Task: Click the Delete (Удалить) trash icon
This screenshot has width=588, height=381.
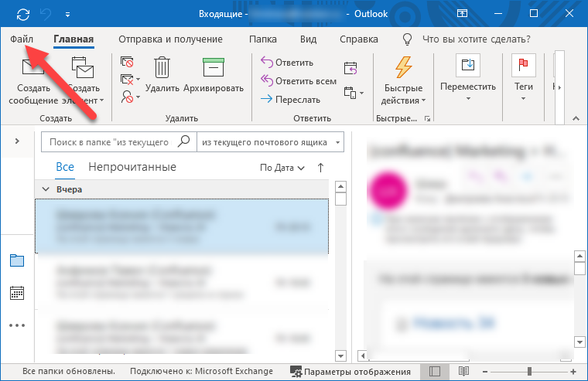Action: point(162,68)
